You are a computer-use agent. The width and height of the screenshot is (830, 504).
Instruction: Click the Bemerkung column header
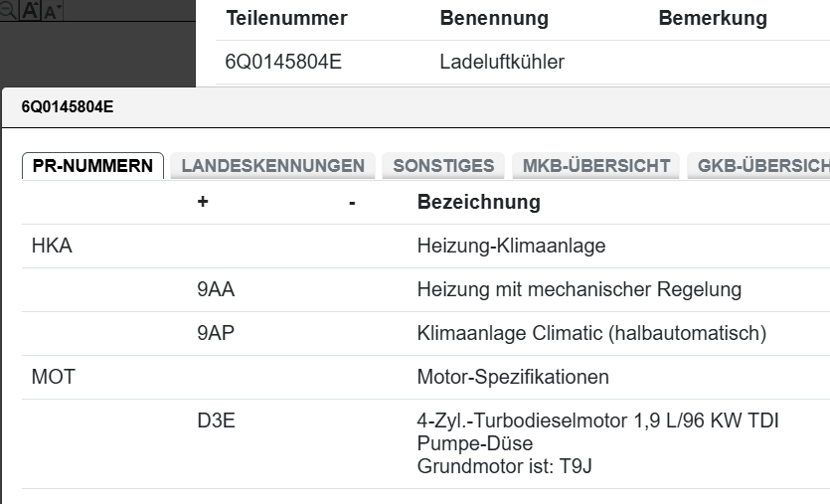click(x=712, y=19)
